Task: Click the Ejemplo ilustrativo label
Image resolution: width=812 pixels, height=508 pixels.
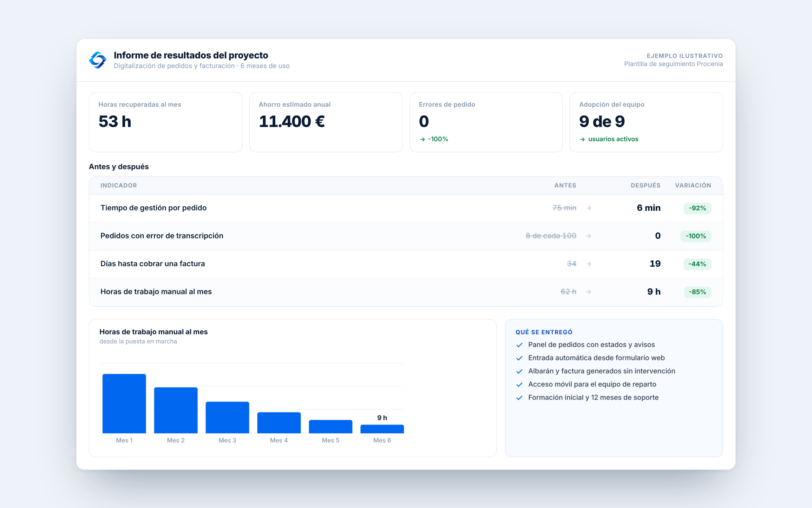Action: point(685,56)
